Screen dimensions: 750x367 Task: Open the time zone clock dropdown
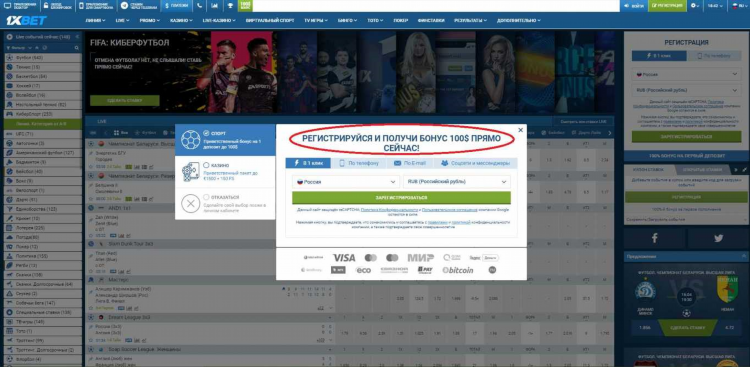tap(716, 6)
